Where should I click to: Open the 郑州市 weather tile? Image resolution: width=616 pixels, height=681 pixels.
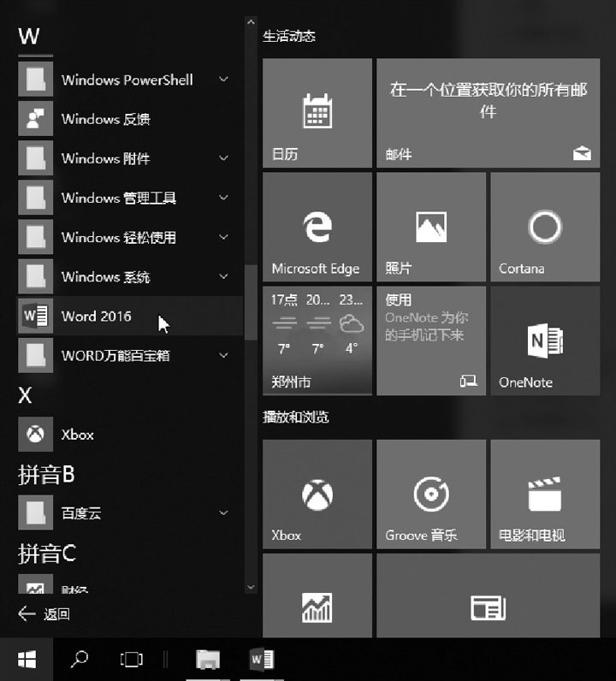(317, 340)
